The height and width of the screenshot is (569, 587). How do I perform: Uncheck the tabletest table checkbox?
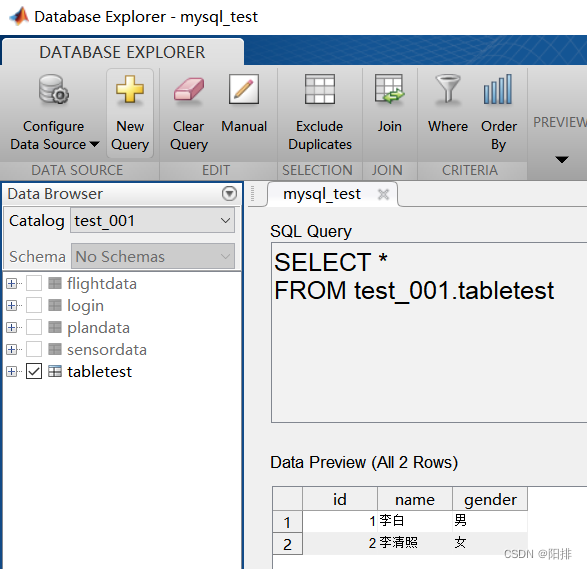click(34, 371)
